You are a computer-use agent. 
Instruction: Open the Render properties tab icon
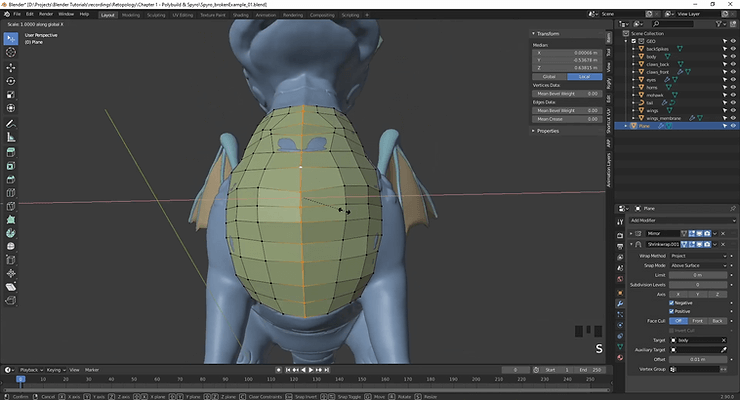pyautogui.click(x=620, y=235)
